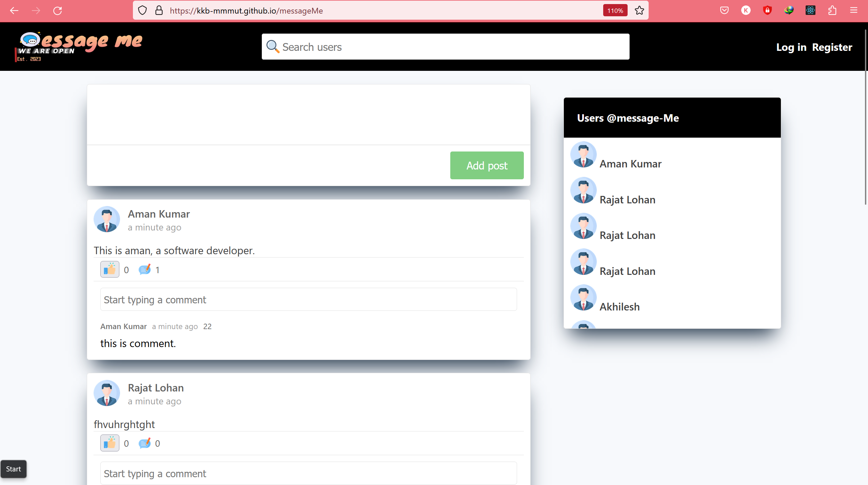Select Akhilesh in the users list
The height and width of the screenshot is (485, 868).
pyautogui.click(x=619, y=307)
